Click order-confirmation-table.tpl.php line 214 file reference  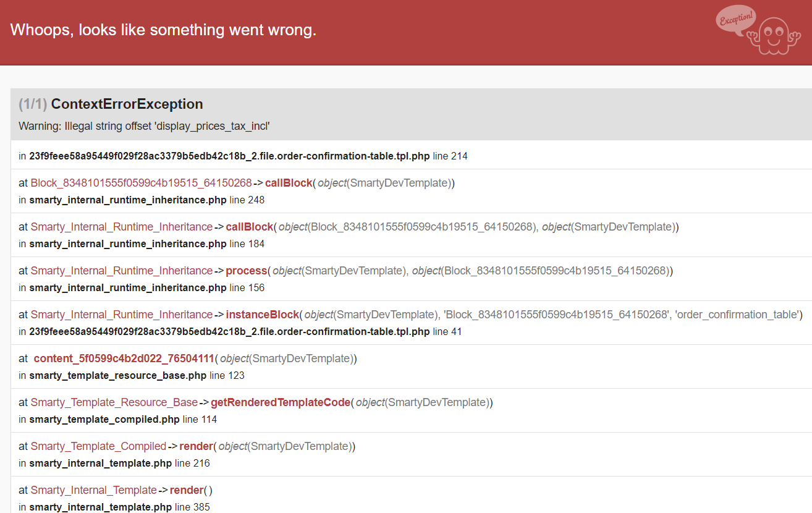point(248,156)
